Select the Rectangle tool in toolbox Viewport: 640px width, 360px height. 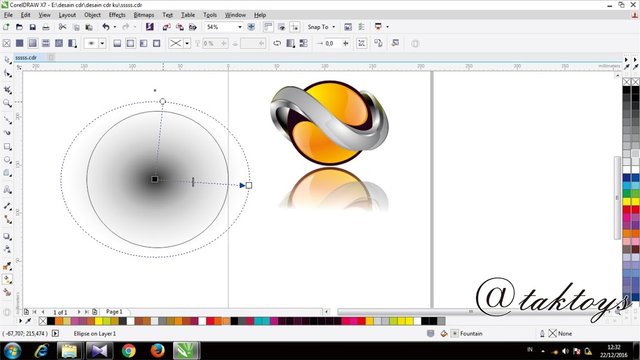[7, 147]
